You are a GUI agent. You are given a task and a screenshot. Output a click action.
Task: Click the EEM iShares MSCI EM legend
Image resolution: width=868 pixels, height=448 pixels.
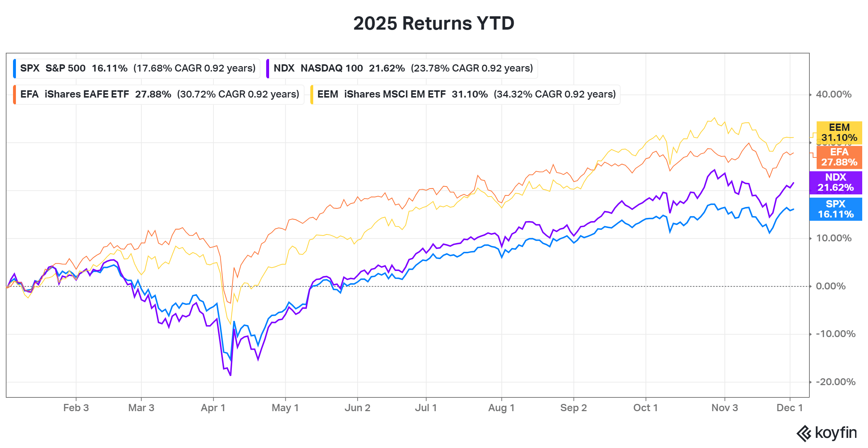tap(466, 94)
